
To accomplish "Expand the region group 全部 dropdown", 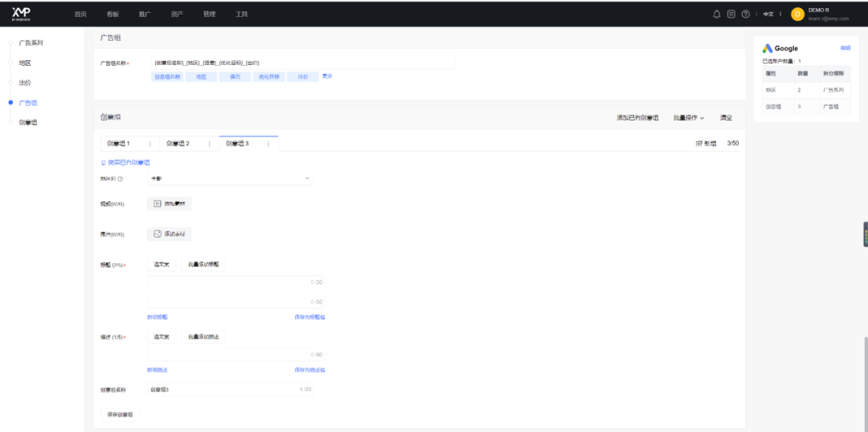I will pyautogui.click(x=231, y=178).
